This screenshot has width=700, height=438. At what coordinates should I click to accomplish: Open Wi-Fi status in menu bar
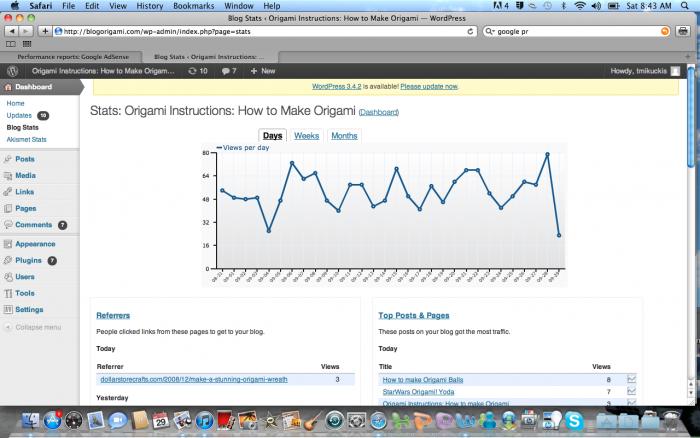579,6
